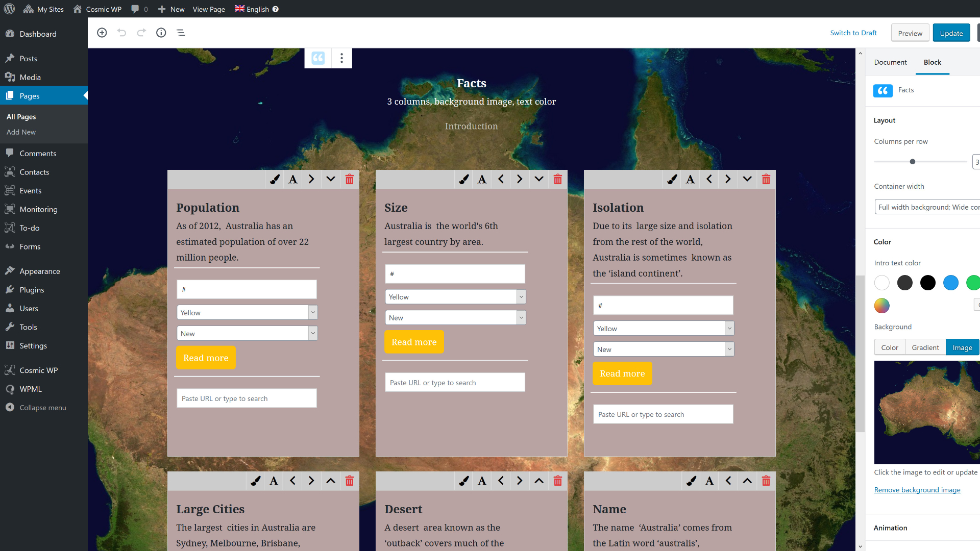Select the Image background option
Screen dimensions: 980x551
coord(963,347)
